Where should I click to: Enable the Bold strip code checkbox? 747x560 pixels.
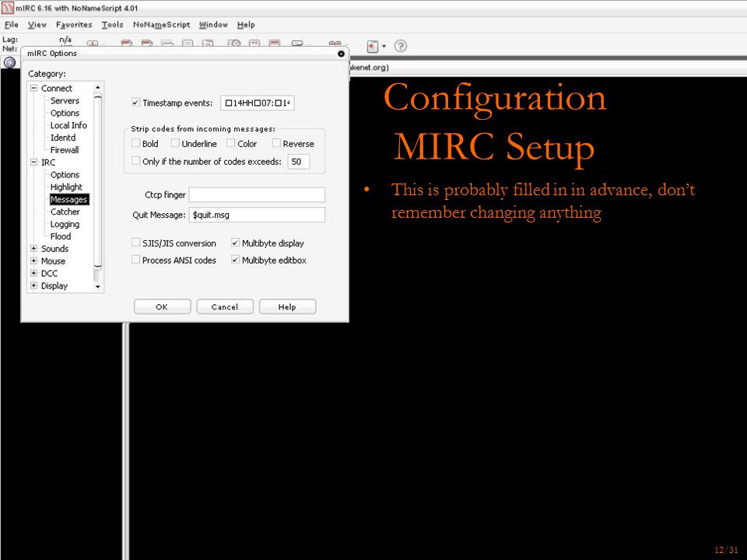click(135, 143)
